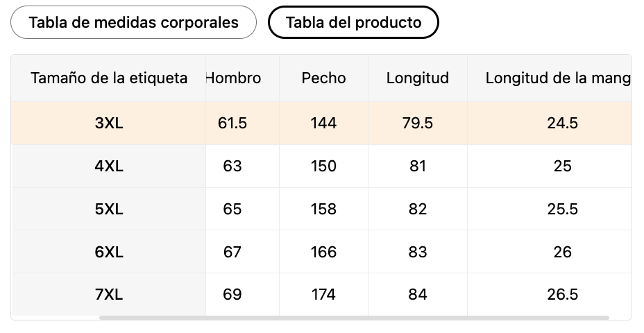This screenshot has width=644, height=333.
Task: Select the 6XL size row label
Action: 109,252
